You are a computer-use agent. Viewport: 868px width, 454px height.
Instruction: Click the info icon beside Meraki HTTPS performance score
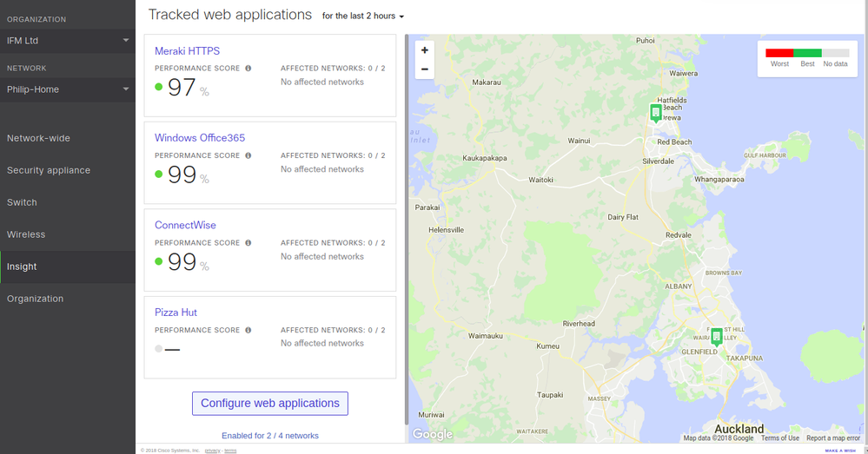pyautogui.click(x=248, y=69)
